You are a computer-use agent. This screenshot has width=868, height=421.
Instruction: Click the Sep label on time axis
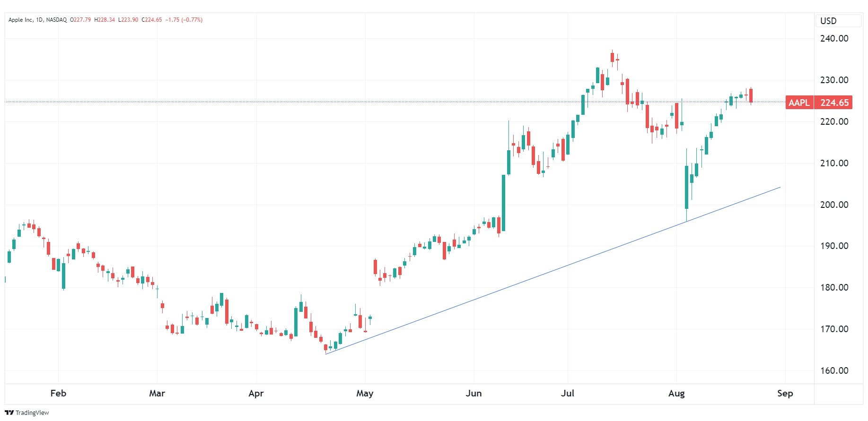pyautogui.click(x=785, y=393)
